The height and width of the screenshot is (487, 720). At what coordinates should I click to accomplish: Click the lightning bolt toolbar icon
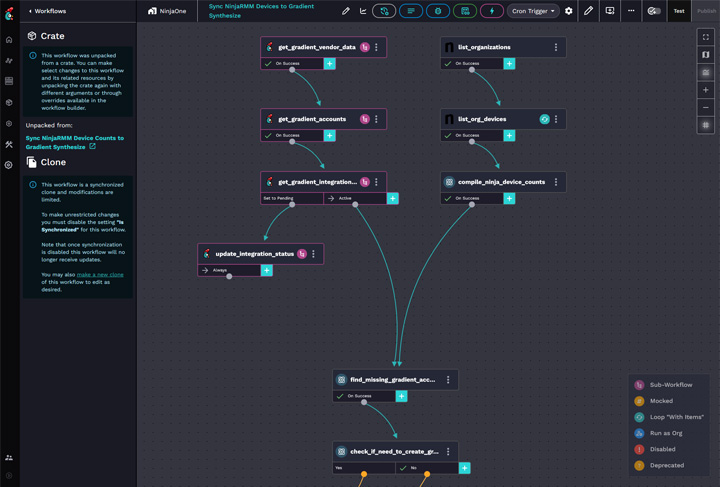[x=491, y=11]
